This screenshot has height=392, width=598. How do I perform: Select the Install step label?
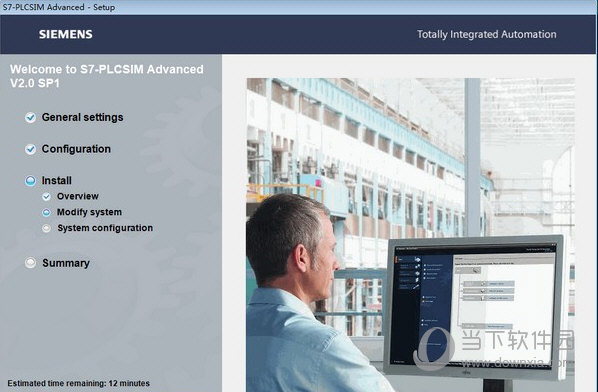click(56, 181)
